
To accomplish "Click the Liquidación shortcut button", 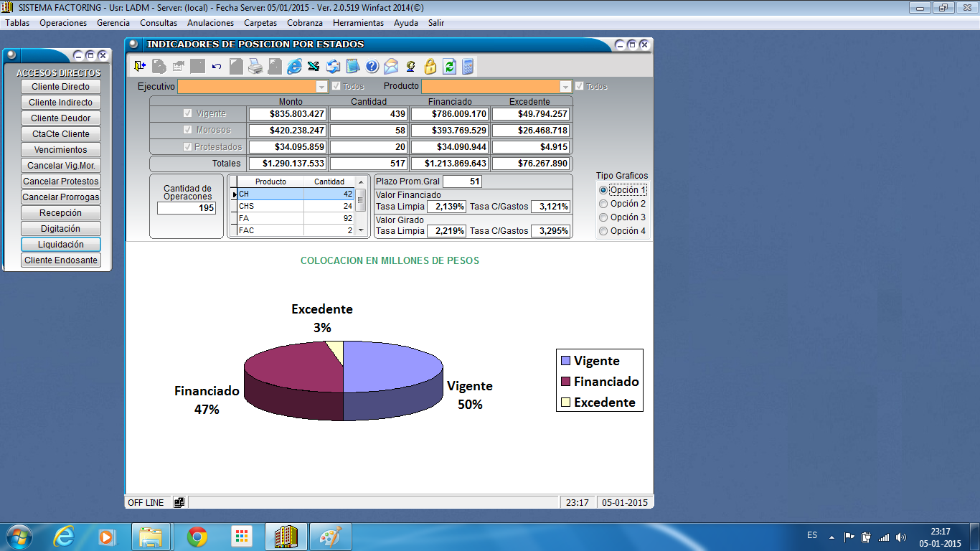I will 61,245.
